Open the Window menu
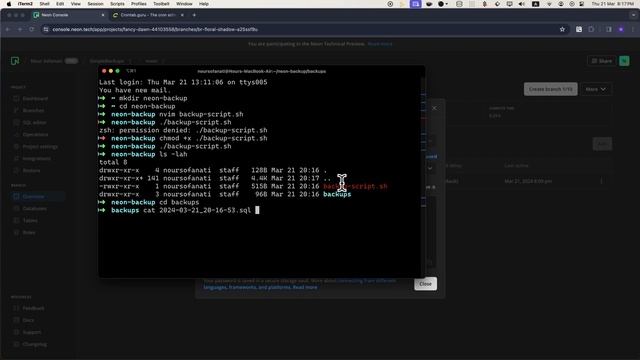Viewport: 640px width, 360px height. 184,4
